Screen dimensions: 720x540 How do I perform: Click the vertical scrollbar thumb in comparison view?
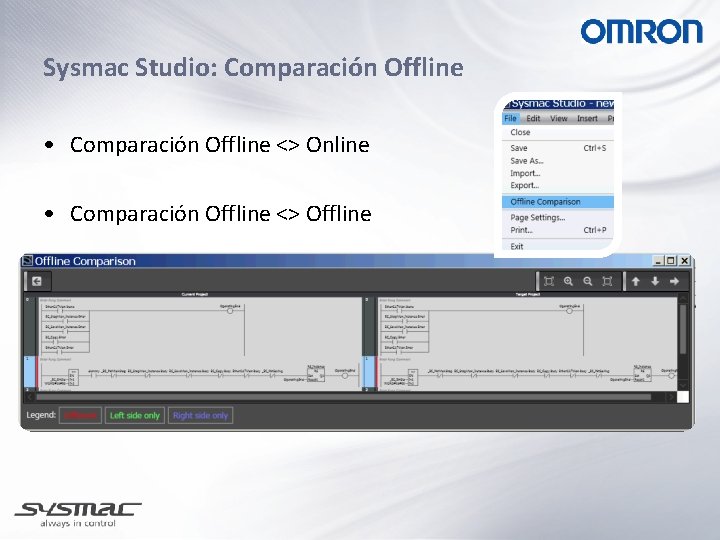pos(683,329)
